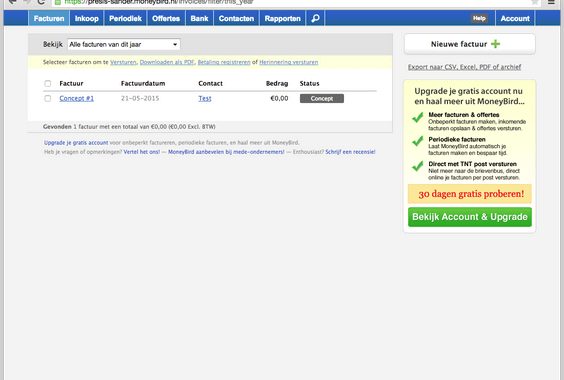Click the Schrijf een recensie link

350,152
